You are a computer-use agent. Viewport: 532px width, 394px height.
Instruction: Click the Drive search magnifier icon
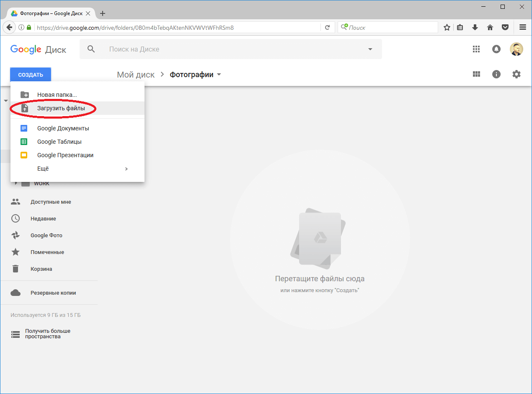[x=91, y=49]
